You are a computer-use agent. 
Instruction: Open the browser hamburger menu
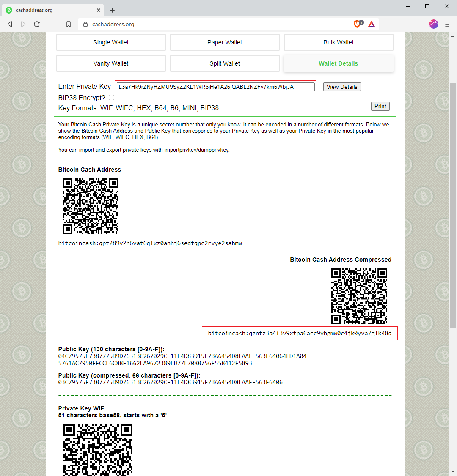pos(447,24)
